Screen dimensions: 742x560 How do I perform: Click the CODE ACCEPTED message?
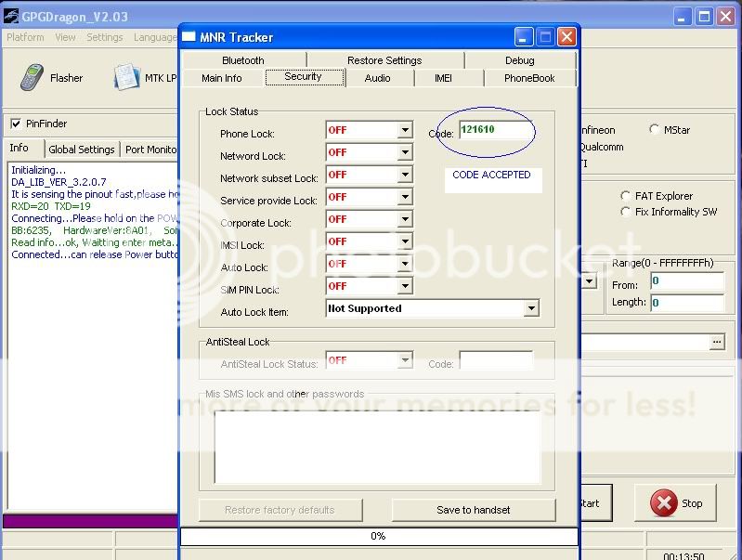click(x=491, y=175)
